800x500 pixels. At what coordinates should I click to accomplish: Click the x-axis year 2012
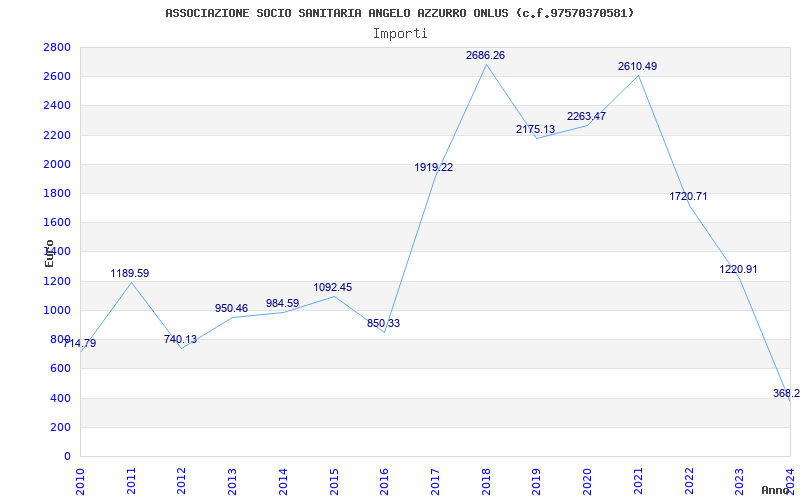pos(182,482)
